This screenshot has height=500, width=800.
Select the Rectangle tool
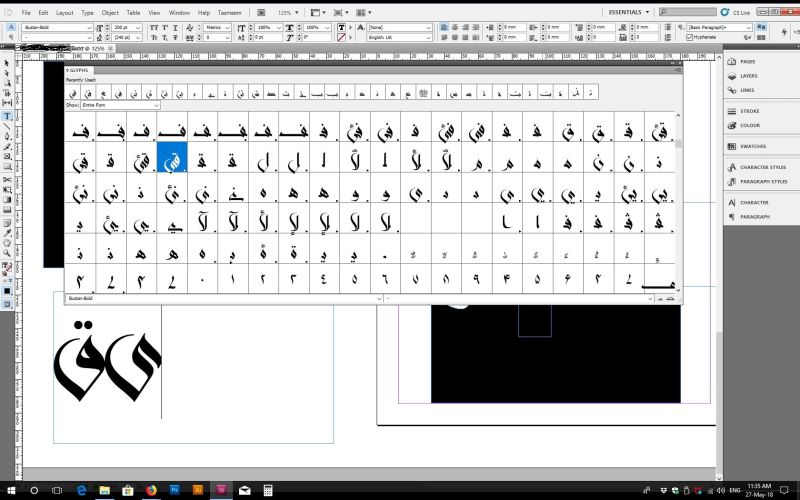(7, 167)
